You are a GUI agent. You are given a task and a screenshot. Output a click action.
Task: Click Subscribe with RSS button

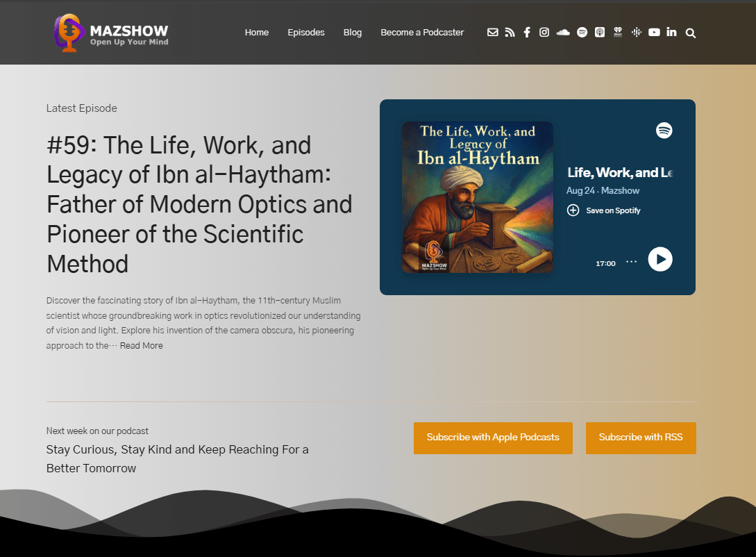click(641, 438)
